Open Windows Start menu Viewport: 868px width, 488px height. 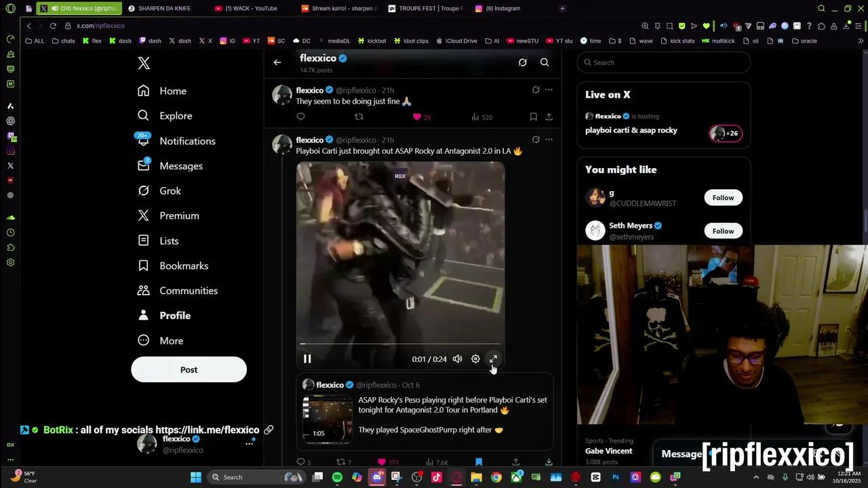pyautogui.click(x=195, y=477)
